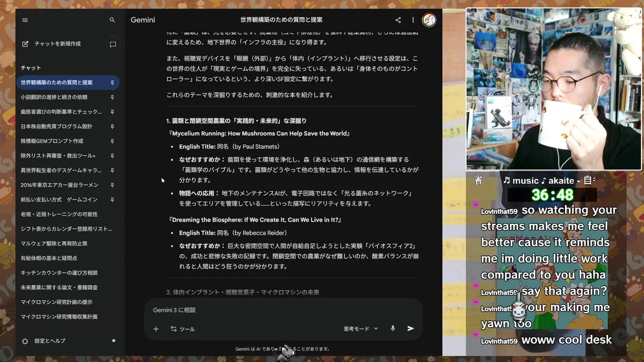
Task: Open chat 有給休暇の基本と疑問点
Action: (x=67, y=258)
